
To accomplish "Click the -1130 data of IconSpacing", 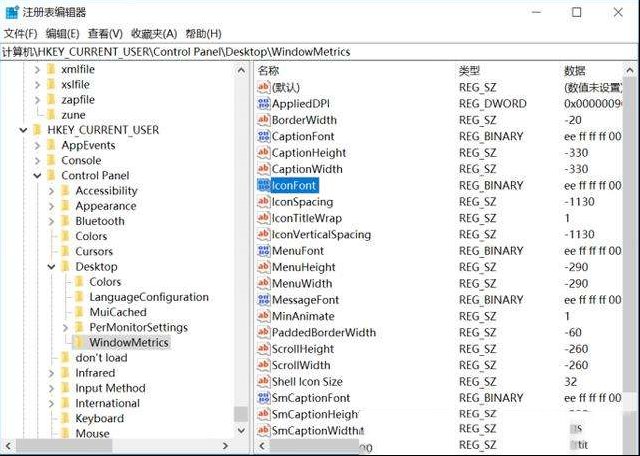I will point(579,202).
